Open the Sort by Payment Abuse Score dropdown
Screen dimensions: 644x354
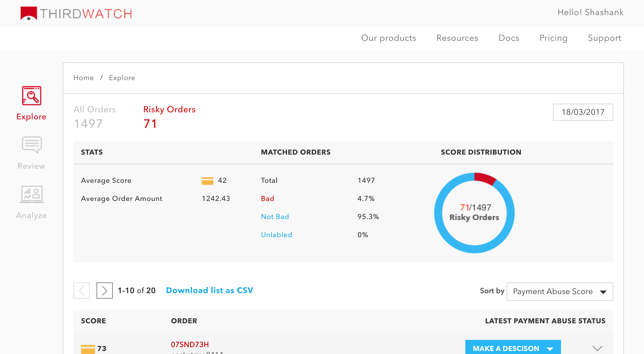(x=560, y=292)
